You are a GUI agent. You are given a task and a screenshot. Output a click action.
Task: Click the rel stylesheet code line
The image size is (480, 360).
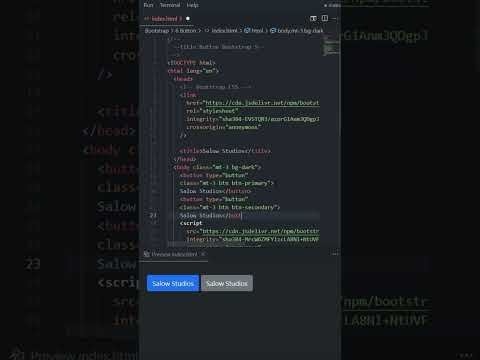point(212,111)
